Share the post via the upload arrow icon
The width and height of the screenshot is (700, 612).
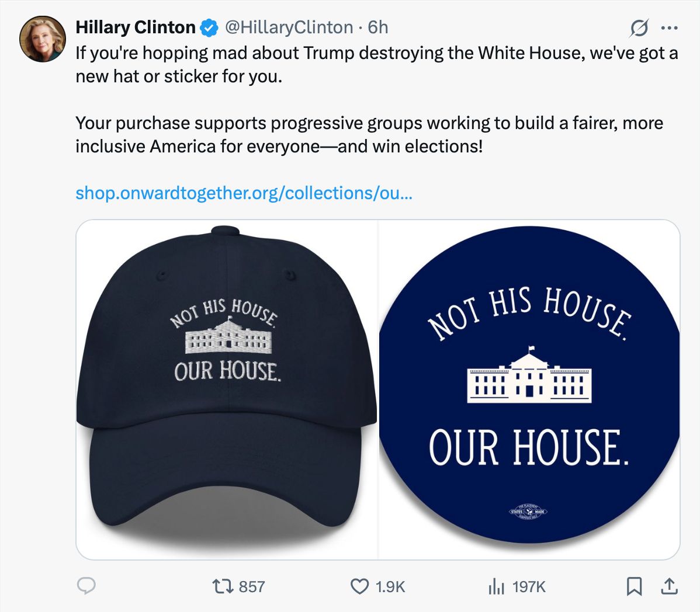click(669, 586)
